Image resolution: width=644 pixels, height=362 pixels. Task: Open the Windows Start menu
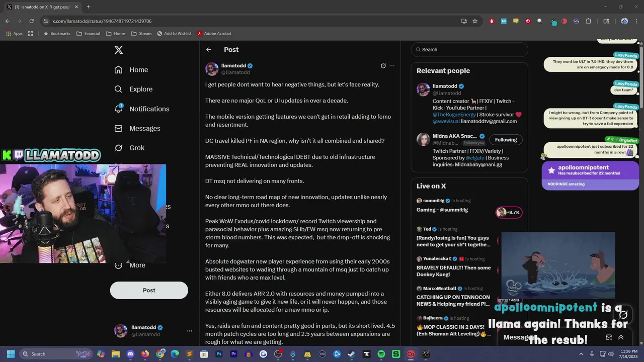click(11, 354)
